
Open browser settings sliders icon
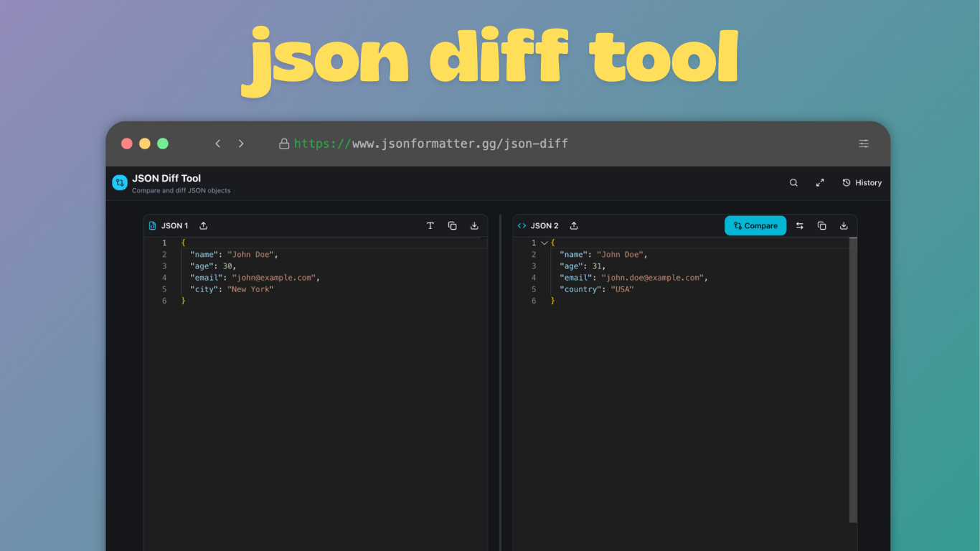pos(864,143)
